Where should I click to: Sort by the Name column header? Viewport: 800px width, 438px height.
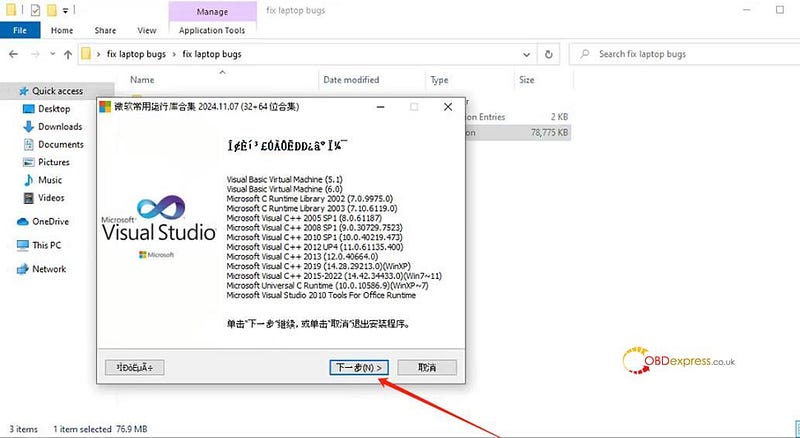(142, 80)
